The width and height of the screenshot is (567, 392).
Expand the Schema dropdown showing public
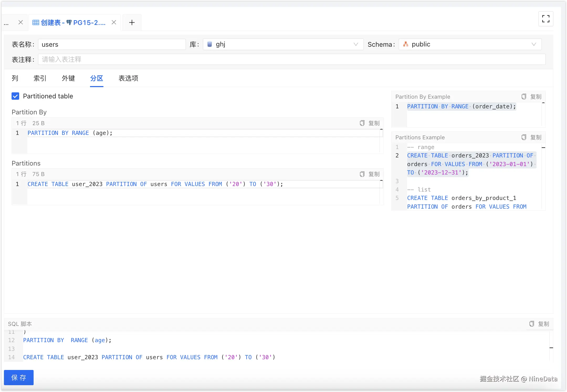point(470,44)
